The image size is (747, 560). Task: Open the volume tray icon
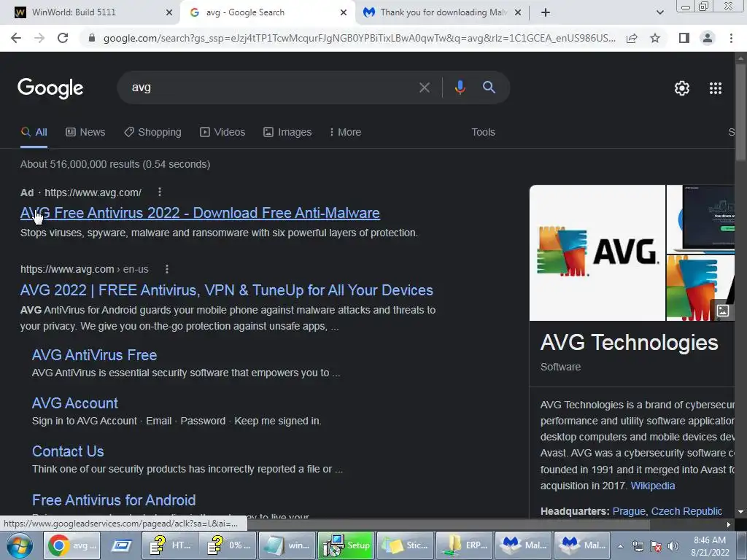673,546
